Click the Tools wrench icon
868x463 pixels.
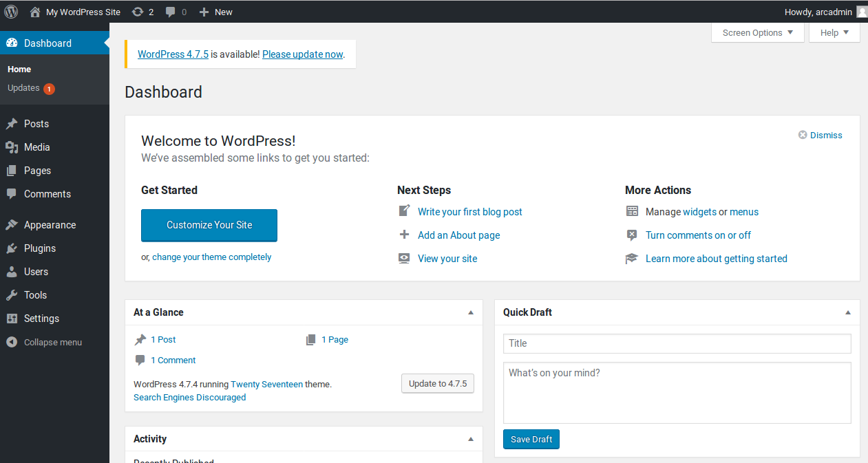coord(12,295)
